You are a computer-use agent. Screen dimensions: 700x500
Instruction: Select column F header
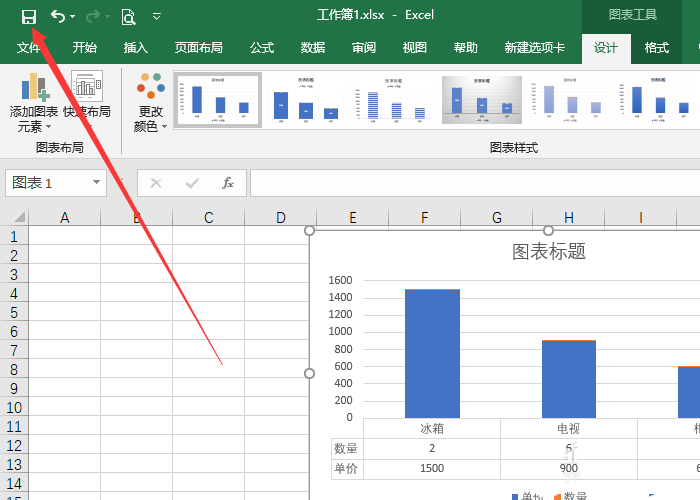(x=425, y=217)
